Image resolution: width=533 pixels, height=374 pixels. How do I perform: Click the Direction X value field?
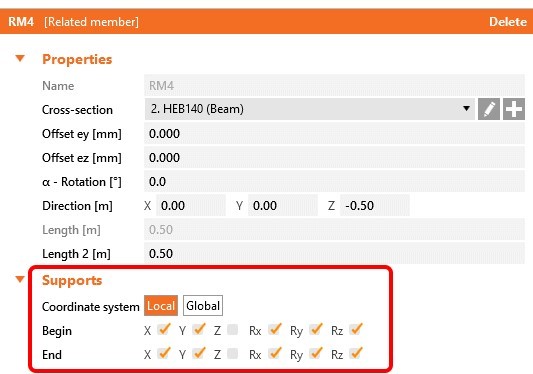click(x=191, y=205)
